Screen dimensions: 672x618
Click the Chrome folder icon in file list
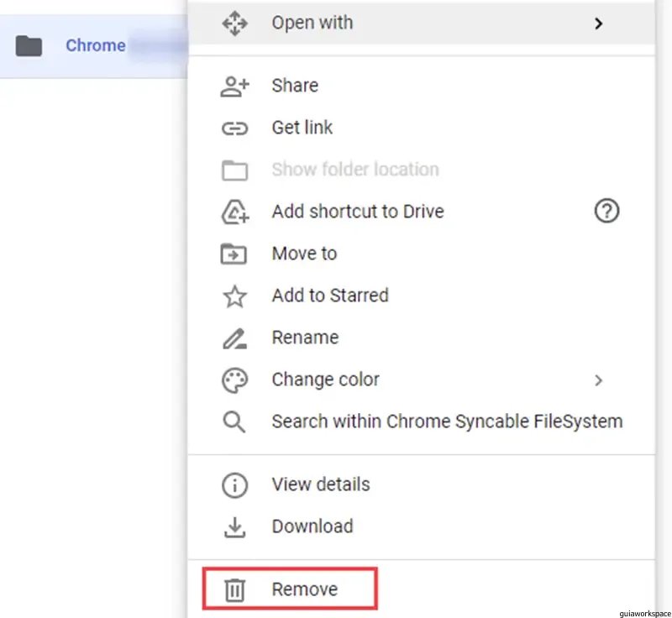coord(29,46)
